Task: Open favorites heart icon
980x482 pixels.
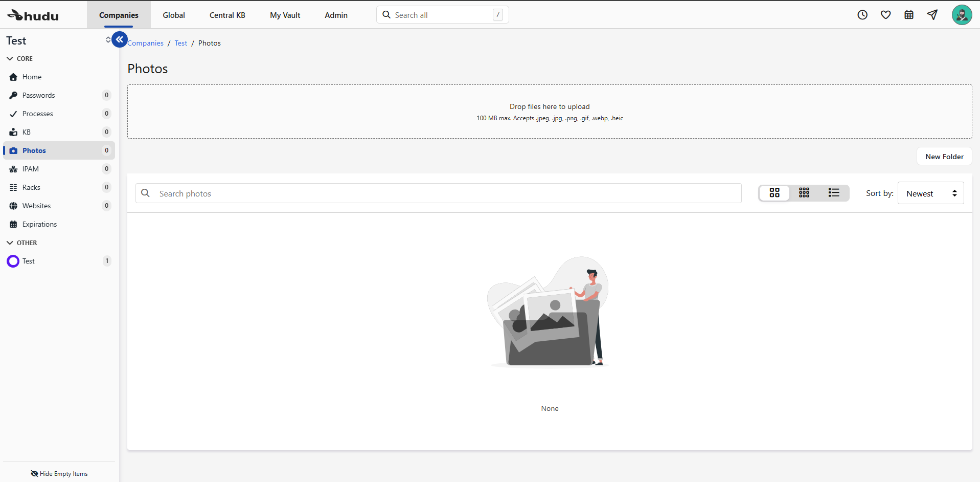Action: click(x=886, y=15)
